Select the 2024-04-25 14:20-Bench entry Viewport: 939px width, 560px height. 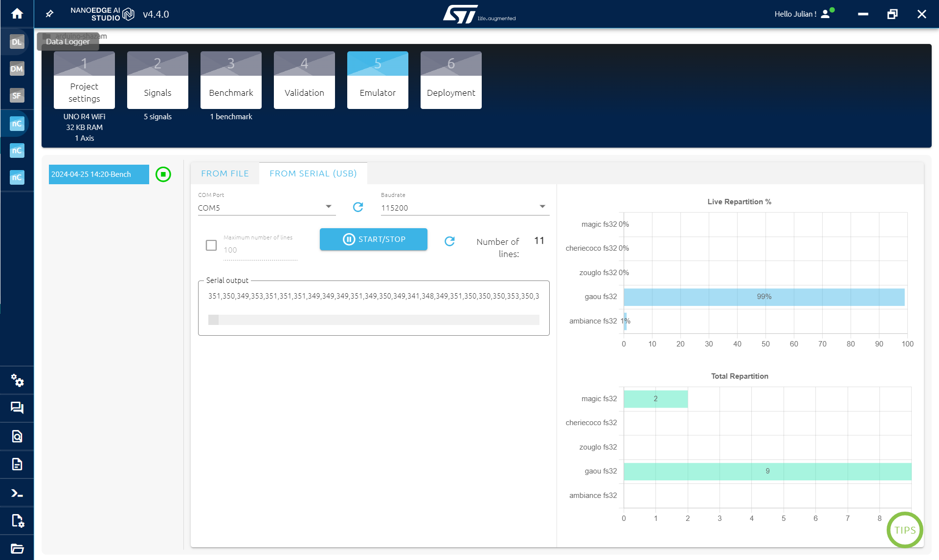coord(99,174)
